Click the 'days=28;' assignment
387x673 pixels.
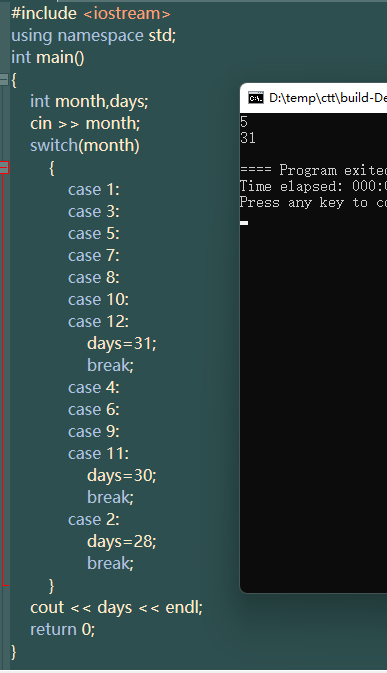[122, 542]
